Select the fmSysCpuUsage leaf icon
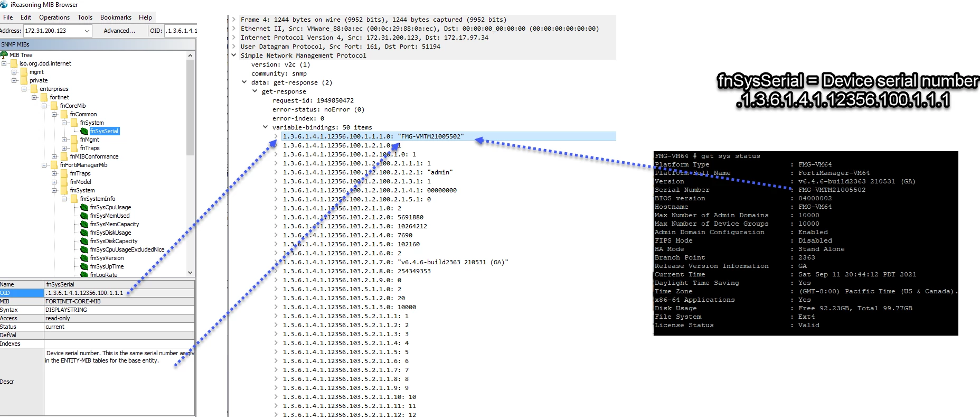 click(84, 207)
